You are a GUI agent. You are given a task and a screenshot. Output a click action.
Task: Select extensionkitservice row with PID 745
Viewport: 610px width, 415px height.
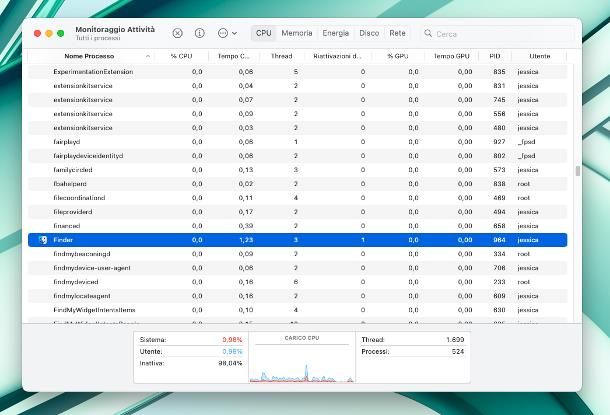coord(298,100)
